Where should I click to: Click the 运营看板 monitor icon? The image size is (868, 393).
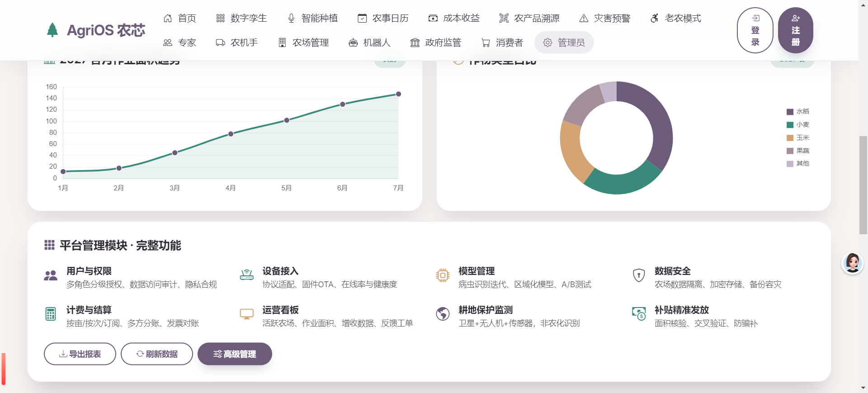pos(247,314)
